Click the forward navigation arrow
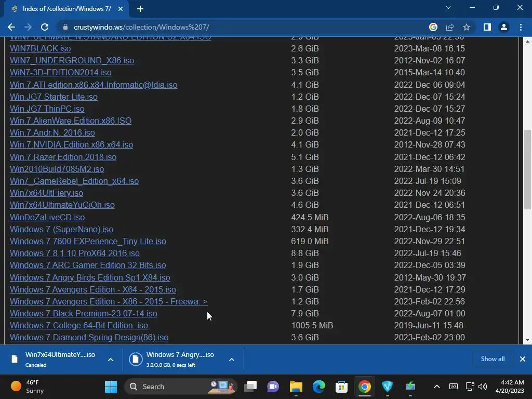 pyautogui.click(x=28, y=27)
